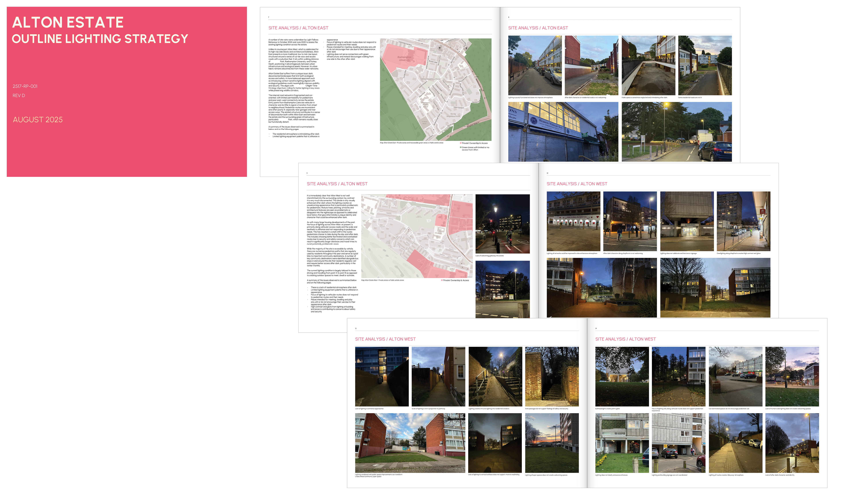Open the photo above "Lighting is purely functional" caption
The width and height of the screenshot is (849, 504).
coord(535,65)
